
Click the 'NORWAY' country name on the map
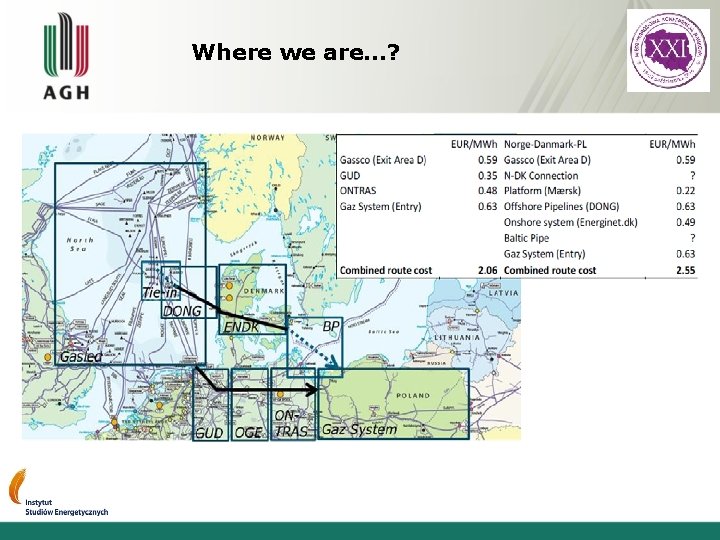click(x=268, y=138)
